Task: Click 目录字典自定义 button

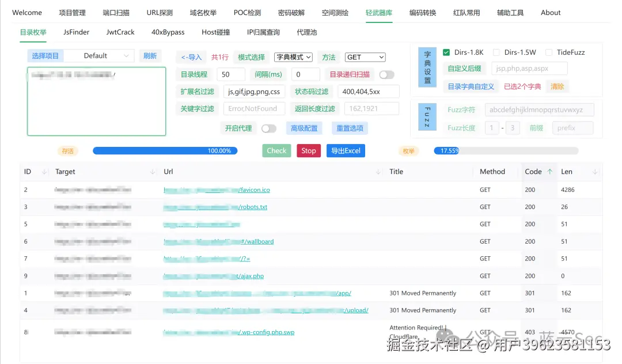Action: [x=471, y=86]
